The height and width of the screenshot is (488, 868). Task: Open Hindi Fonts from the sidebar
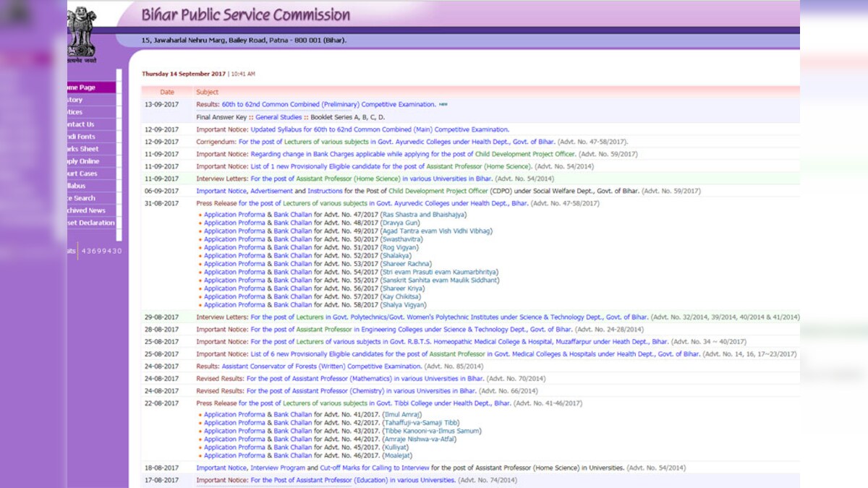click(x=91, y=137)
